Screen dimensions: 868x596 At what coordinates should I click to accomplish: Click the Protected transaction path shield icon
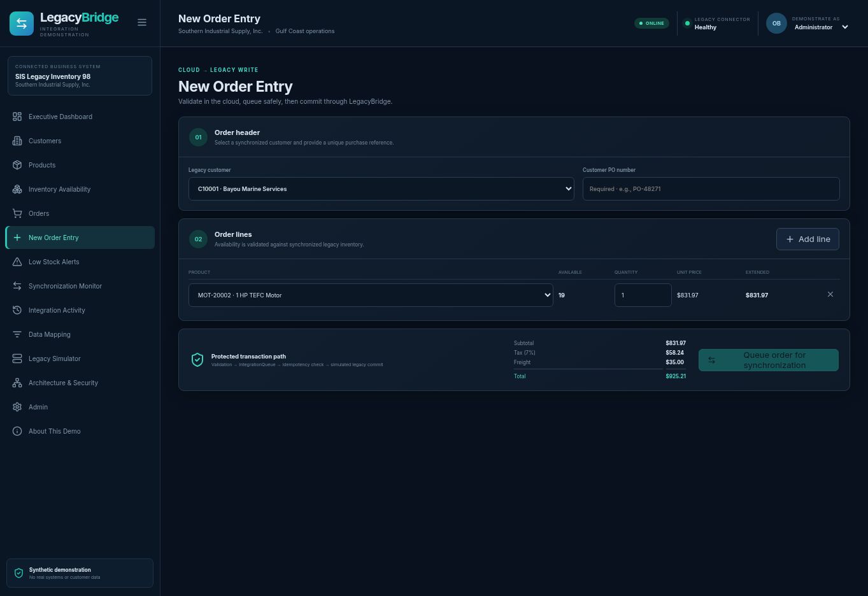[197, 360]
